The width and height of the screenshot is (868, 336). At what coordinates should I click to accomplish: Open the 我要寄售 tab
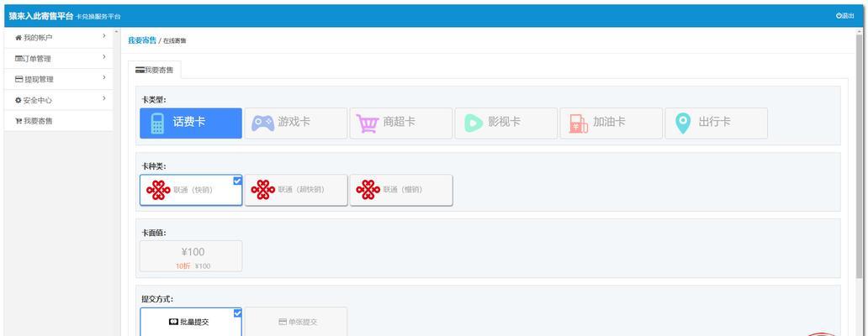(155, 71)
